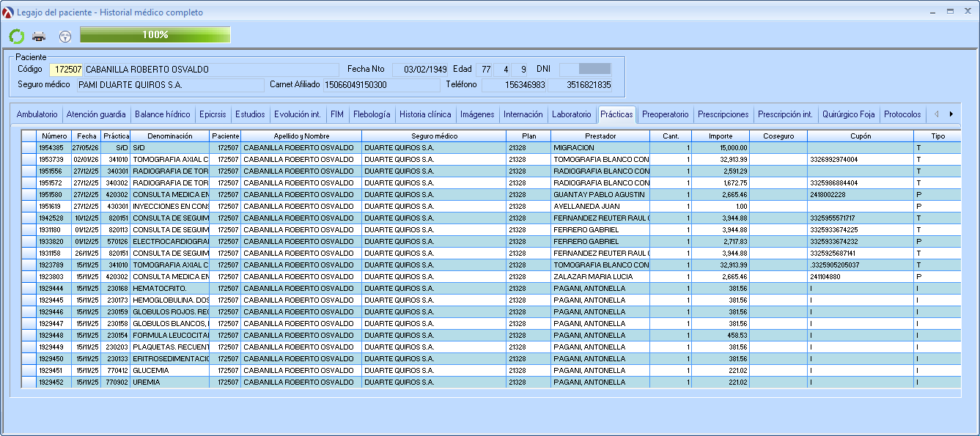The width and height of the screenshot is (980, 436).
Task: Sort by the Seguro médico column header
Action: tap(434, 136)
